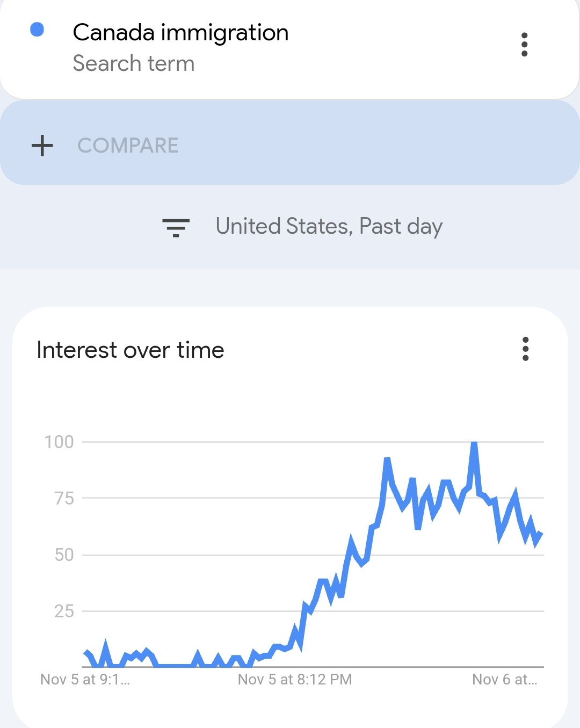Tap the Nov 5 at 8:12 PM axis label

pyautogui.click(x=295, y=680)
